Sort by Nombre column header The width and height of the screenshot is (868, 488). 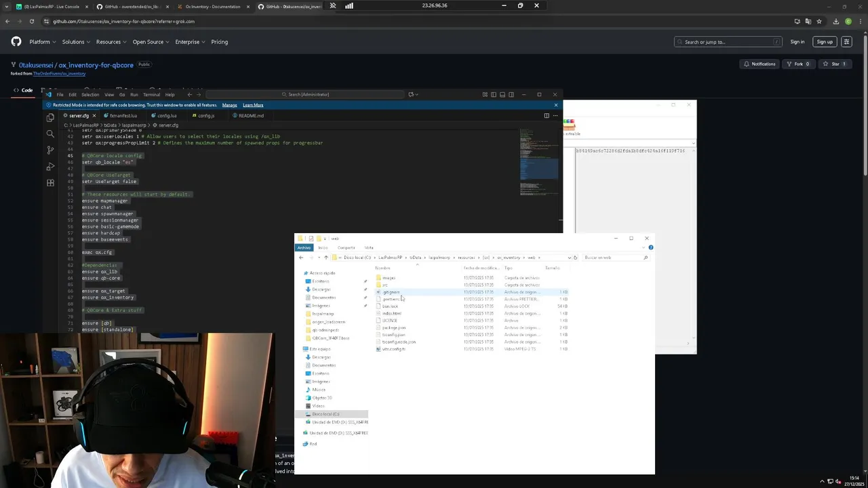point(383,268)
